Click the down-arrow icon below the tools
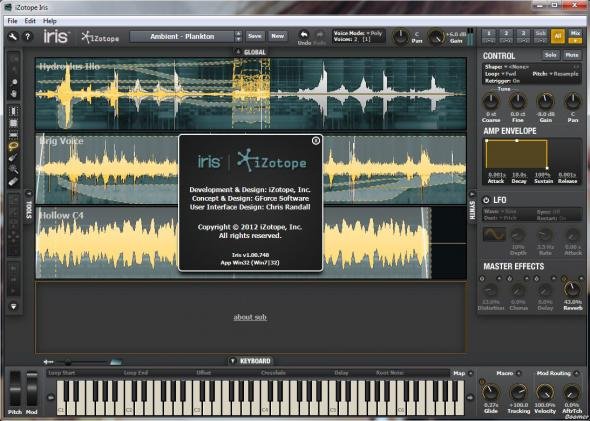 click(x=14, y=307)
